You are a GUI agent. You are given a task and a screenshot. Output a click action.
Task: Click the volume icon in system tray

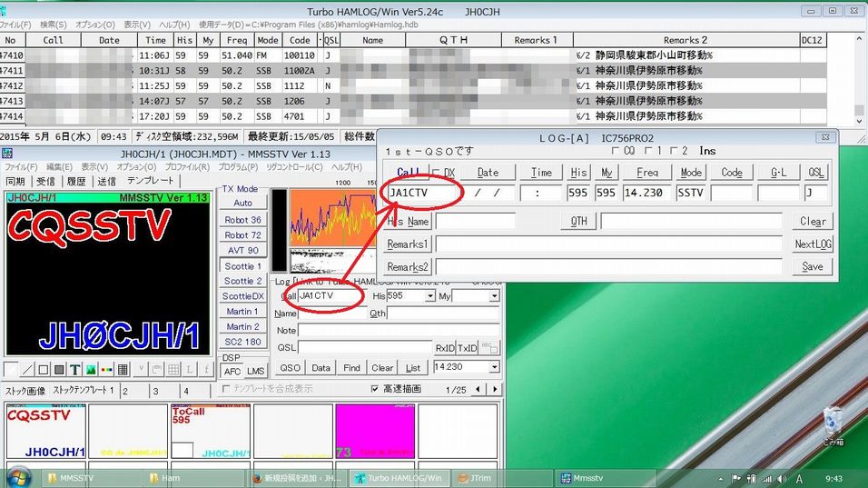point(781,479)
